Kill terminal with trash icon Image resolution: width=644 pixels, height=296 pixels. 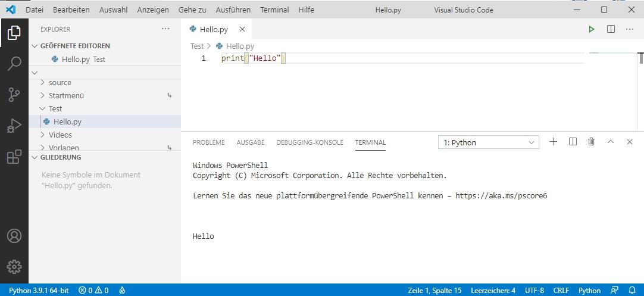coord(592,142)
